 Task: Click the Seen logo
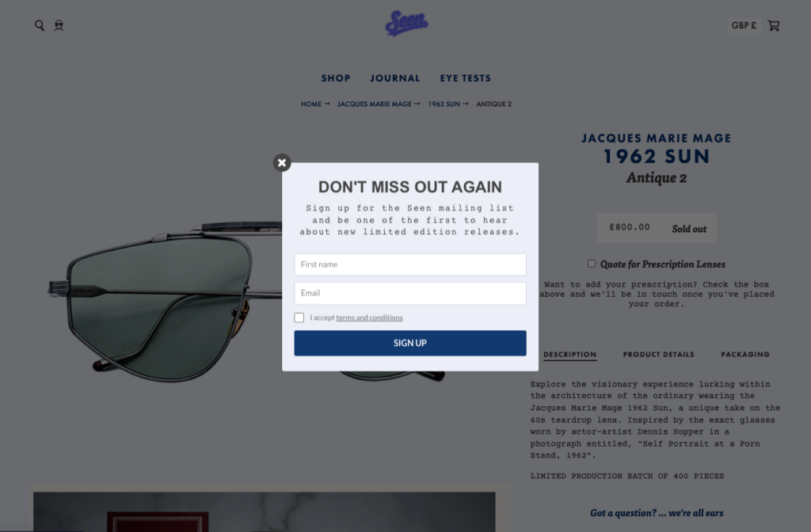click(x=406, y=23)
